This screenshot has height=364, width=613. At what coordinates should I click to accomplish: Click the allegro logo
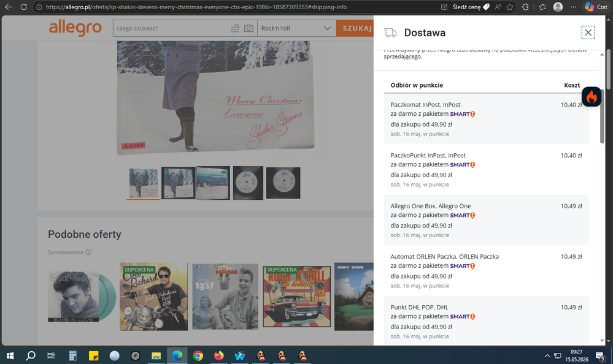point(75,28)
